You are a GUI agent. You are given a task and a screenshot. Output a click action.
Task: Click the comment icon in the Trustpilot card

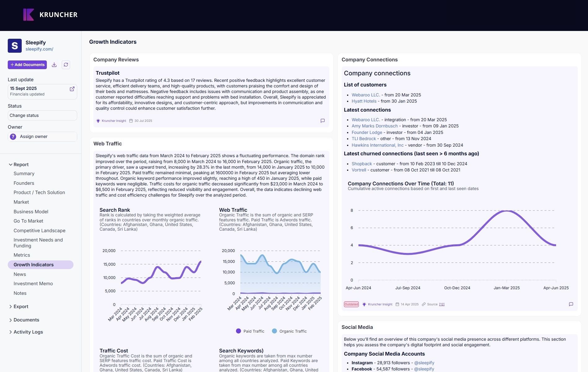coord(323,121)
